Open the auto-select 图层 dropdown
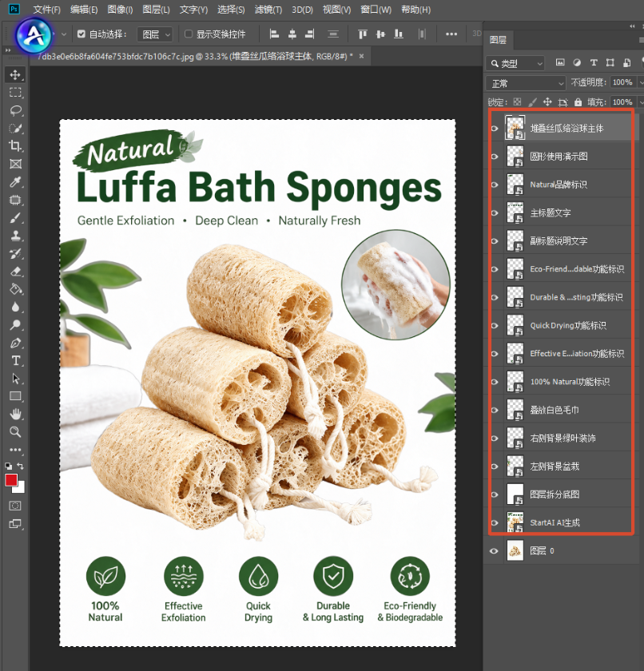Image resolution: width=644 pixels, height=671 pixels. point(155,34)
